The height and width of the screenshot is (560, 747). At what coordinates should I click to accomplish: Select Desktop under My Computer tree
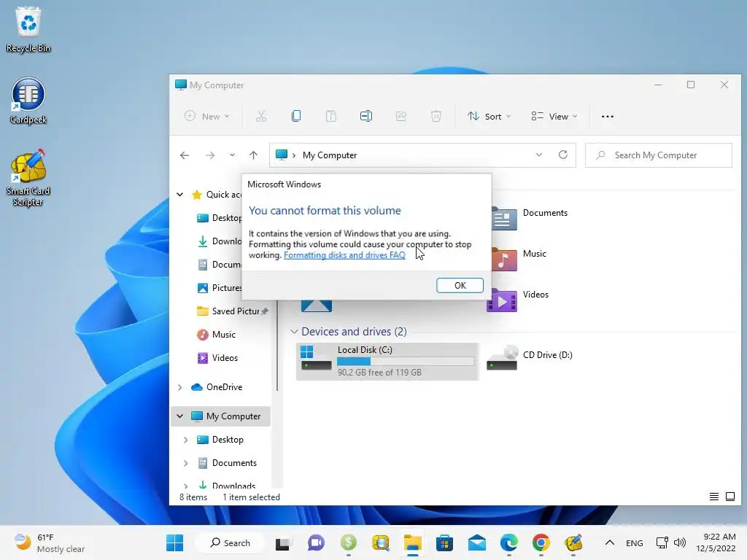pos(228,440)
